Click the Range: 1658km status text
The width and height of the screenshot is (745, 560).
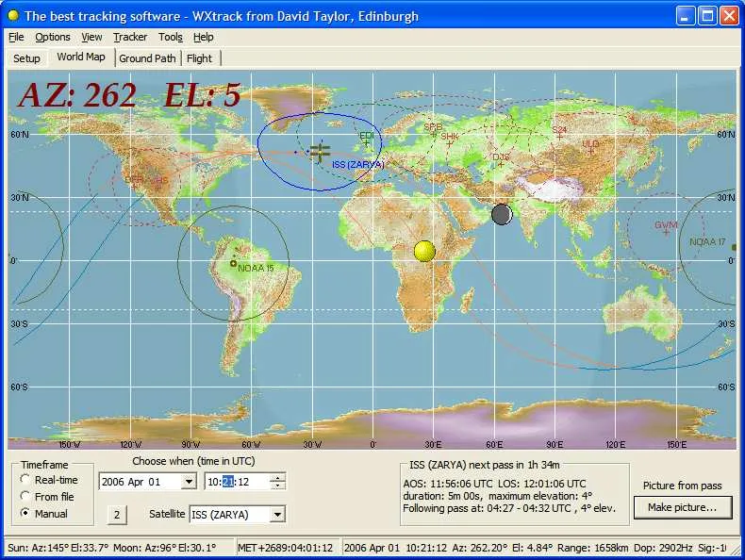click(x=593, y=548)
